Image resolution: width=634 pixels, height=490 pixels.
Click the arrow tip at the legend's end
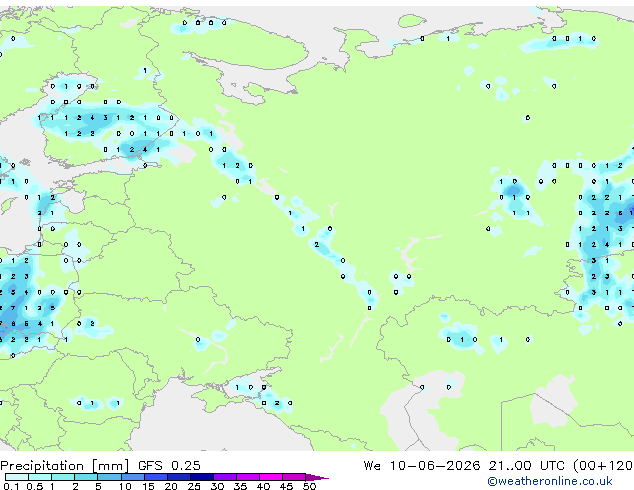pyautogui.click(x=318, y=477)
